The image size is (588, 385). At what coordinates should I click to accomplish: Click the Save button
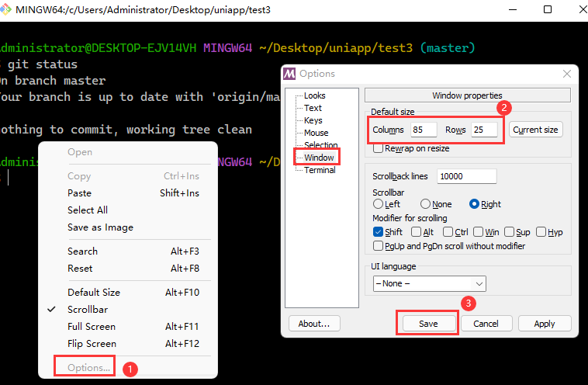click(x=428, y=324)
